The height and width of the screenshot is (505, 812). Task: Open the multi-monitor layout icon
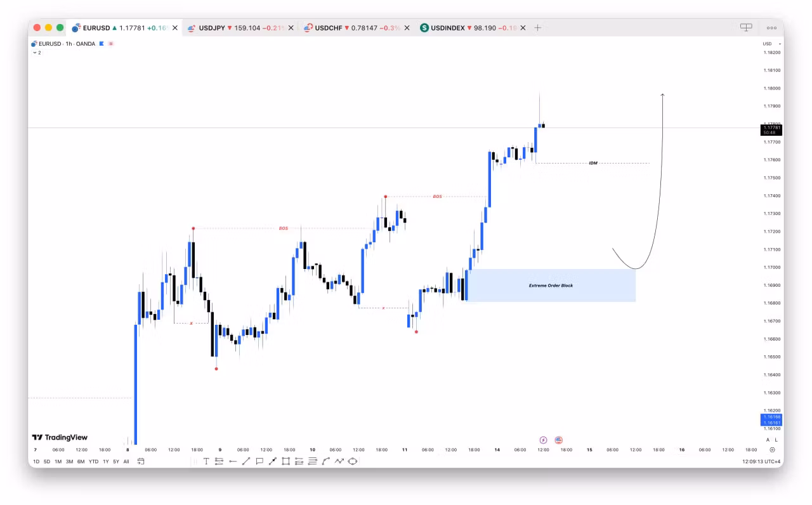(746, 27)
